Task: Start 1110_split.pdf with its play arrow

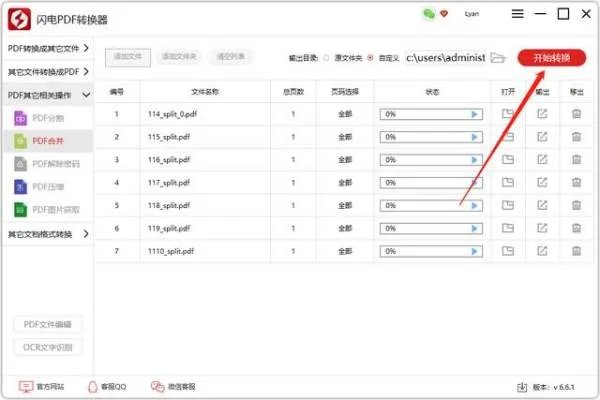Action: pyautogui.click(x=474, y=251)
